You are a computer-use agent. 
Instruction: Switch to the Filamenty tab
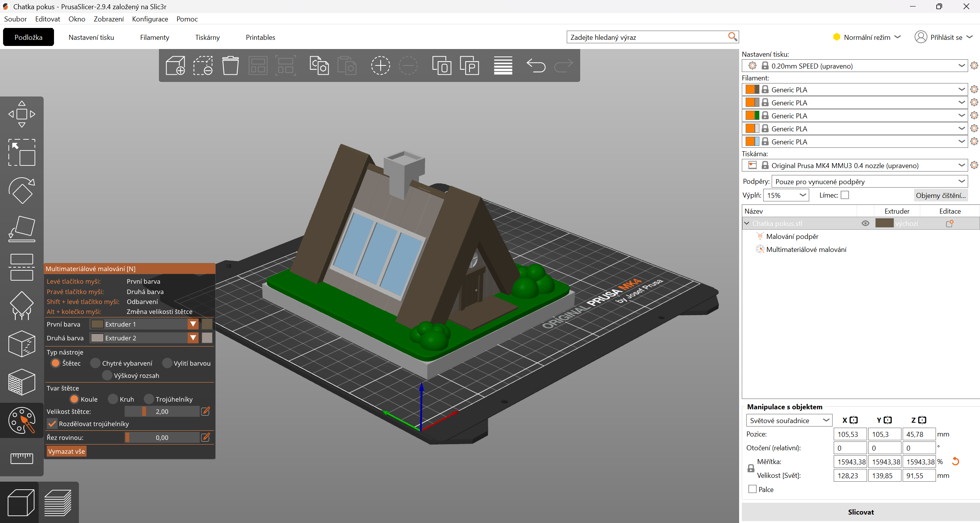[154, 37]
